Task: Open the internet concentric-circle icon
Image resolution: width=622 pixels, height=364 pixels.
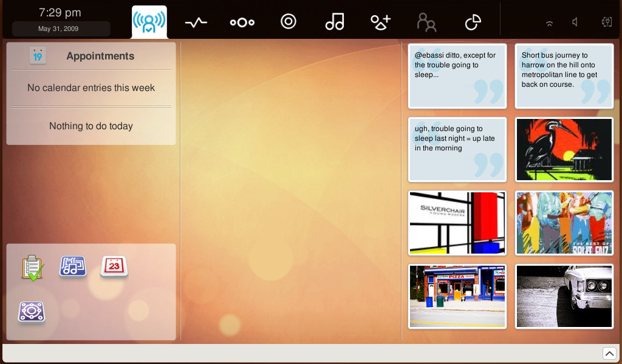Action: point(289,21)
